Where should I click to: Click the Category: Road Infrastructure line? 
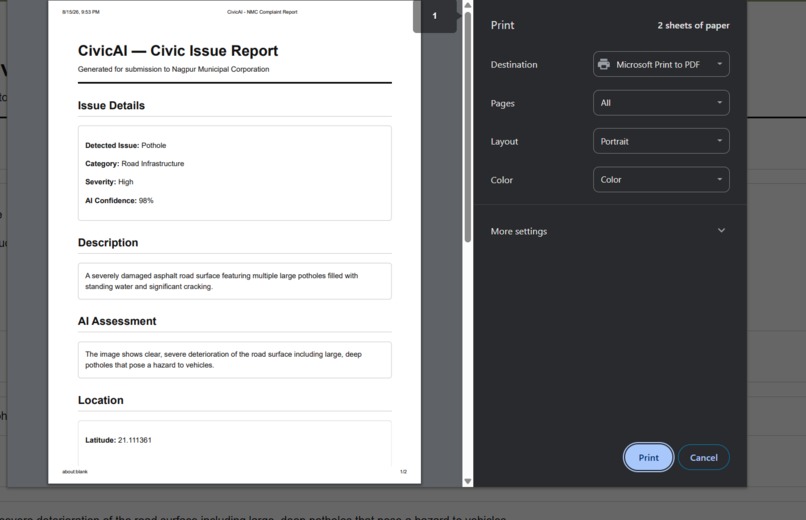[135, 163]
